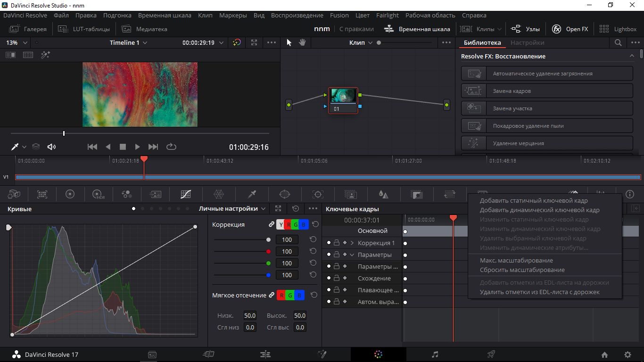Toggle G channel in Коррекция
Image resolution: width=644 pixels, height=362 pixels.
(296, 225)
